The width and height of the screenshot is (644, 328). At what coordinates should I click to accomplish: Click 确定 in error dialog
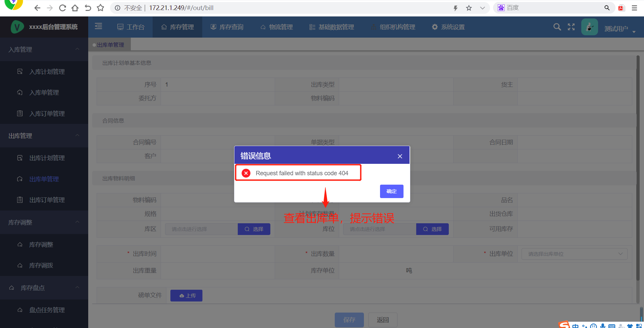pos(391,191)
